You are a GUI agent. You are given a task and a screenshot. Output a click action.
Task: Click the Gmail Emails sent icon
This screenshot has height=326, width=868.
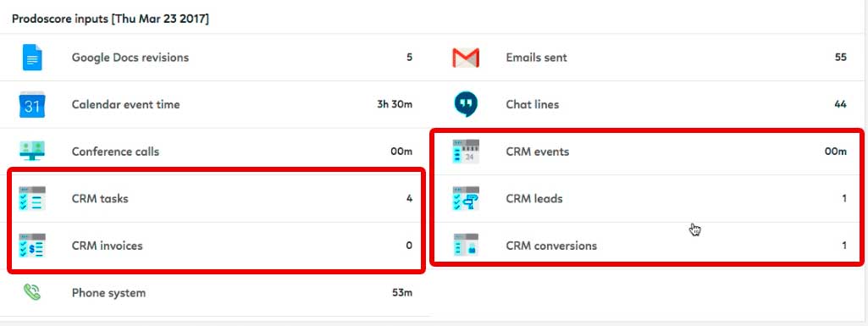pos(466,58)
